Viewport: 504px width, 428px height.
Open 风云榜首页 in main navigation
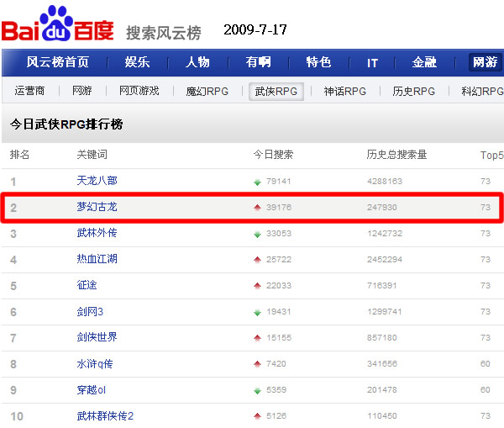pyautogui.click(x=57, y=62)
